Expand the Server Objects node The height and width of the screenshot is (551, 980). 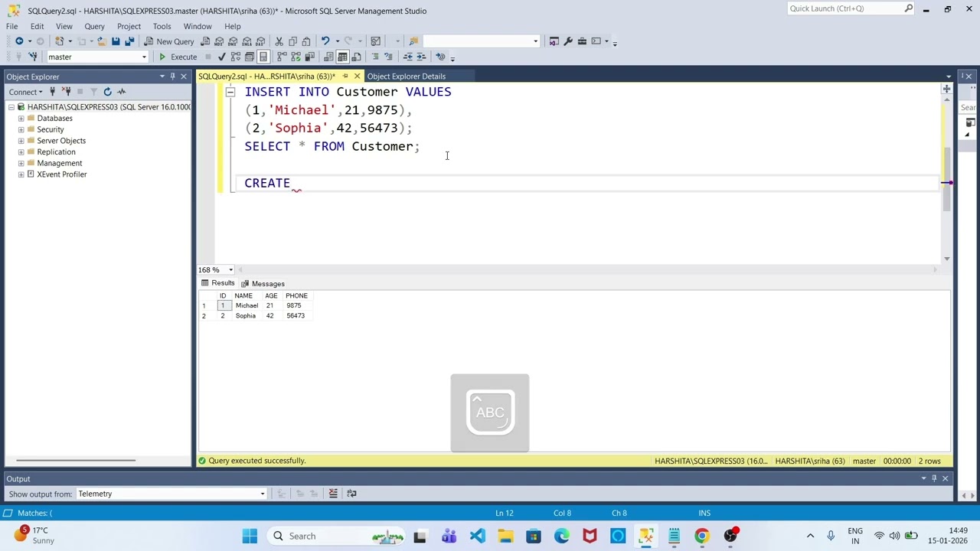(x=21, y=141)
